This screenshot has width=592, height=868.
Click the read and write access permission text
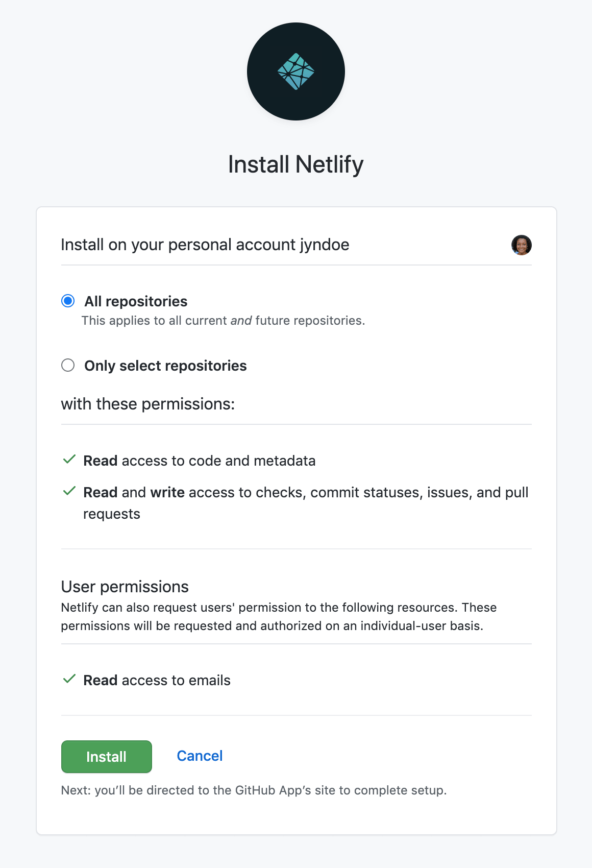305,493
